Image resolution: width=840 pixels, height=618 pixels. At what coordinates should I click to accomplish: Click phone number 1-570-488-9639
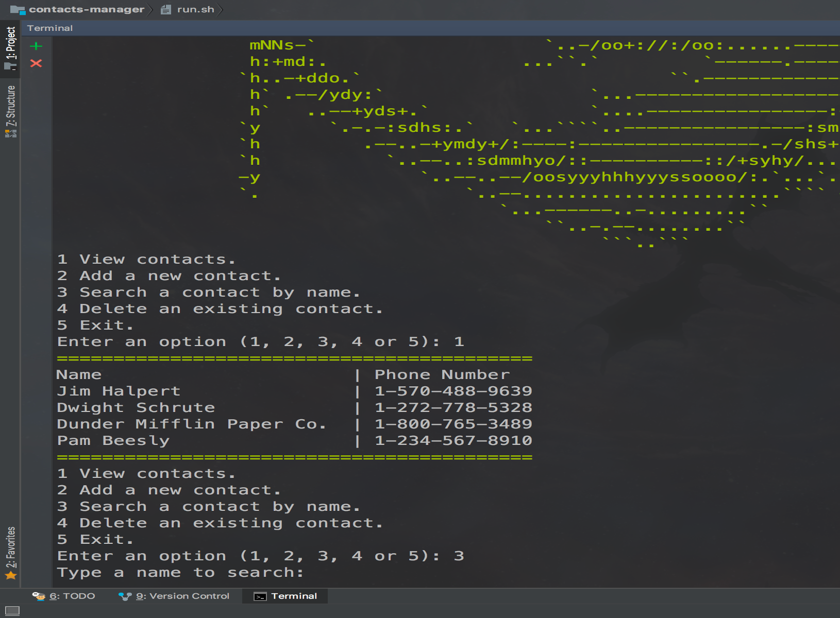(x=453, y=391)
